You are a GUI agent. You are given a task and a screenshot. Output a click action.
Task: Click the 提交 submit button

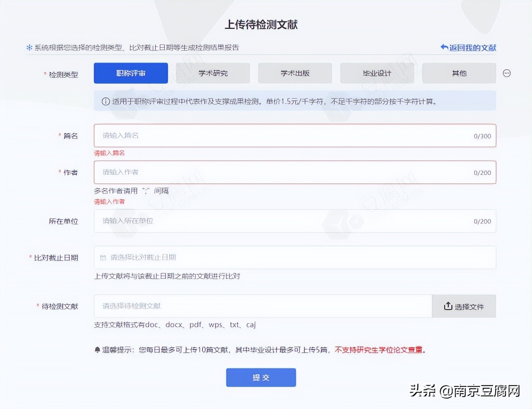point(261,377)
